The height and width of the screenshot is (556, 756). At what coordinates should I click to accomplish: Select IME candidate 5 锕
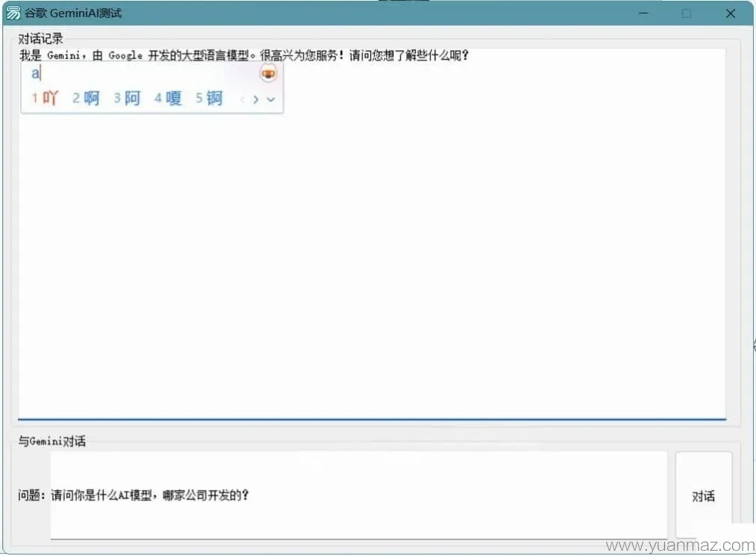(208, 99)
